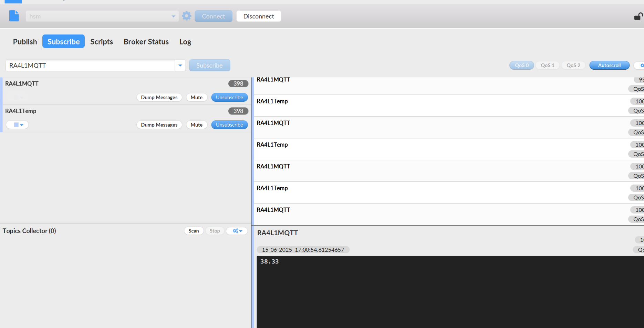Dump messages for the RA4L1Temp subscription
Screen dimensions: 644x328
(x=159, y=125)
